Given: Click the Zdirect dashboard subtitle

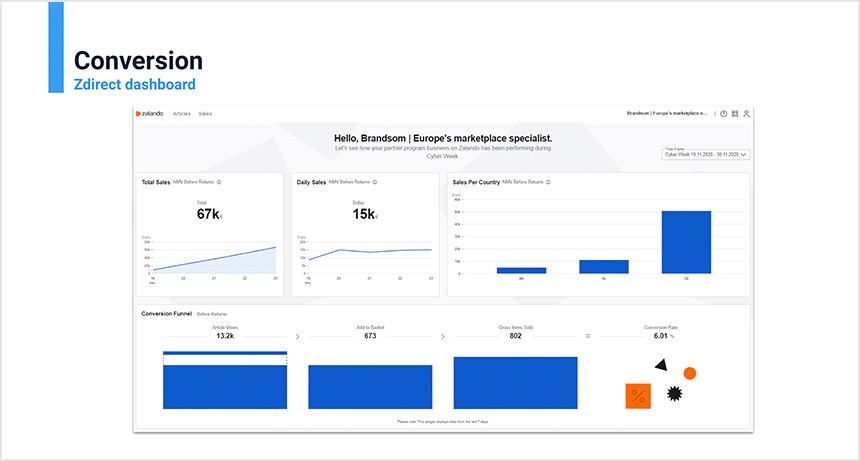Looking at the screenshot, I should coord(134,84).
